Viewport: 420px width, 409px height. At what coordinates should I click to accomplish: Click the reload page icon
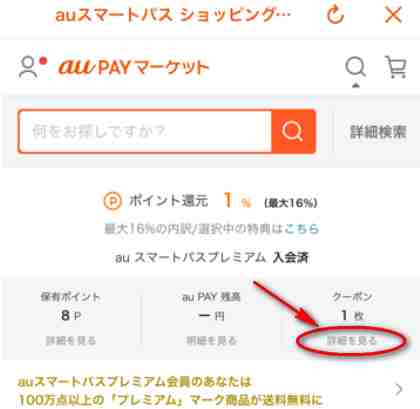(335, 15)
